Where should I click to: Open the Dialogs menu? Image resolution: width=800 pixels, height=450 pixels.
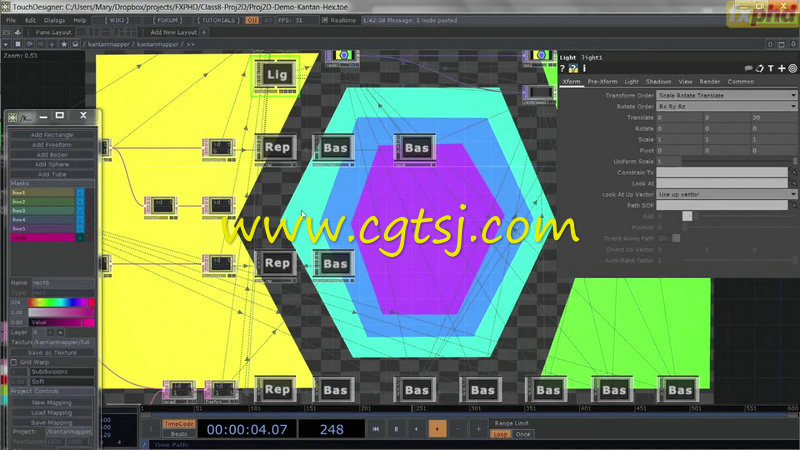pos(54,20)
